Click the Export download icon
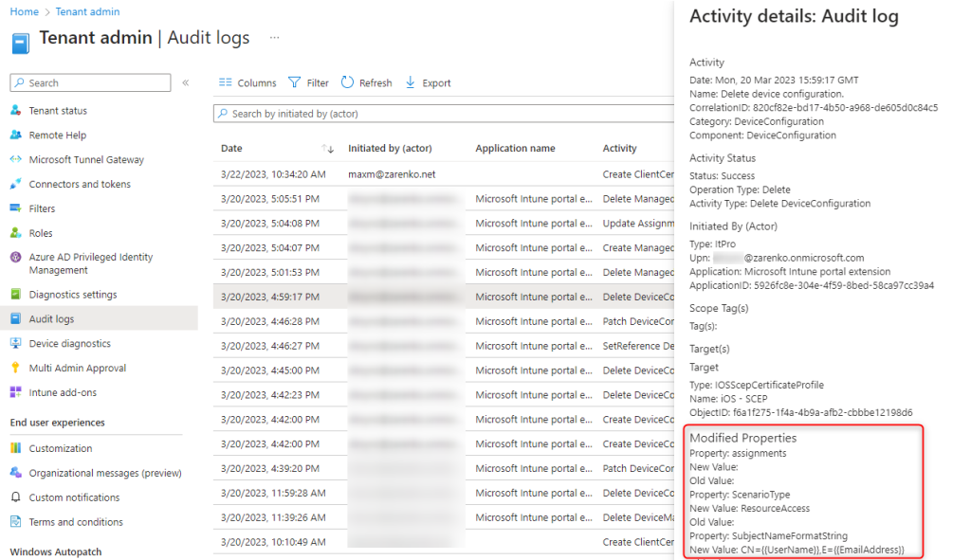This screenshot has height=560, width=971. [410, 82]
